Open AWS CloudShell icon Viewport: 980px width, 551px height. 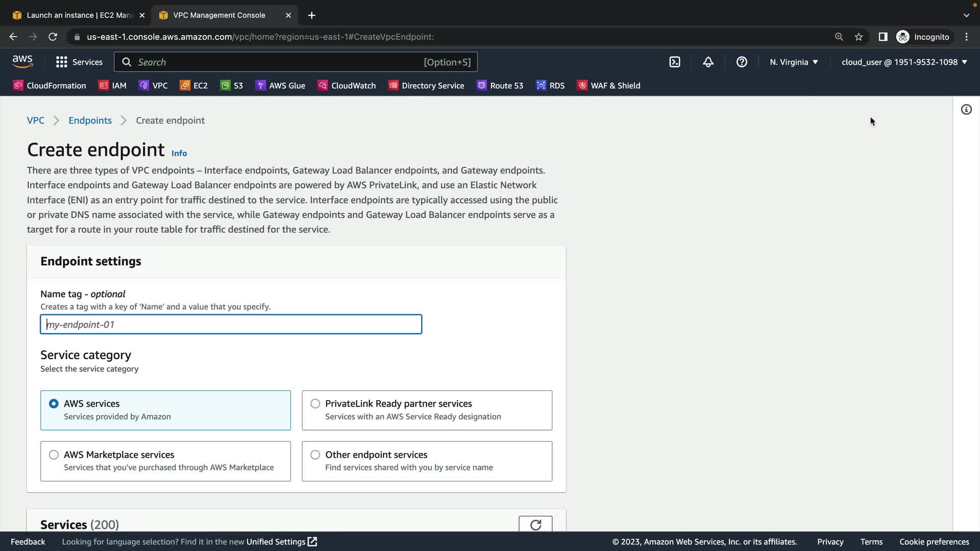click(675, 62)
